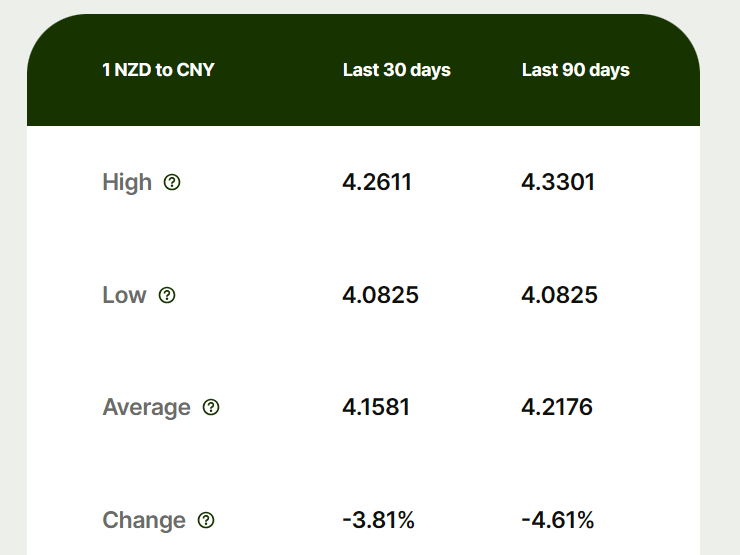Click the Average row label
The image size is (740, 555).
(x=146, y=408)
